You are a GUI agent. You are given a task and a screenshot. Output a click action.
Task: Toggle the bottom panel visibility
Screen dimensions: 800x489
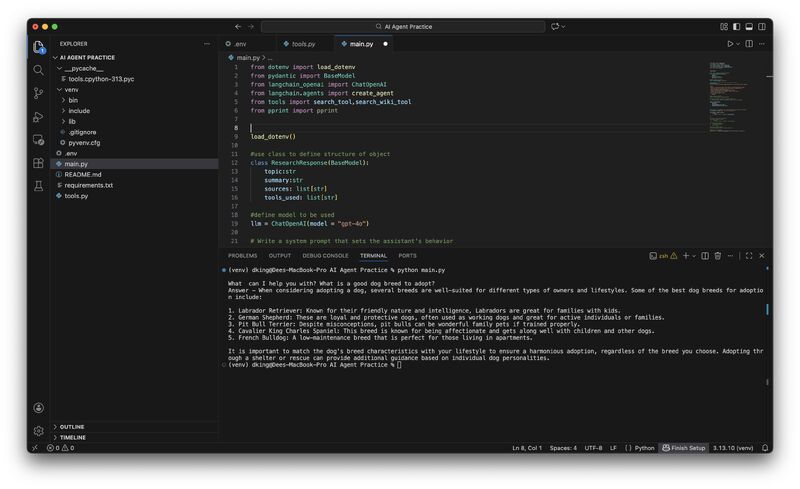tap(749, 27)
